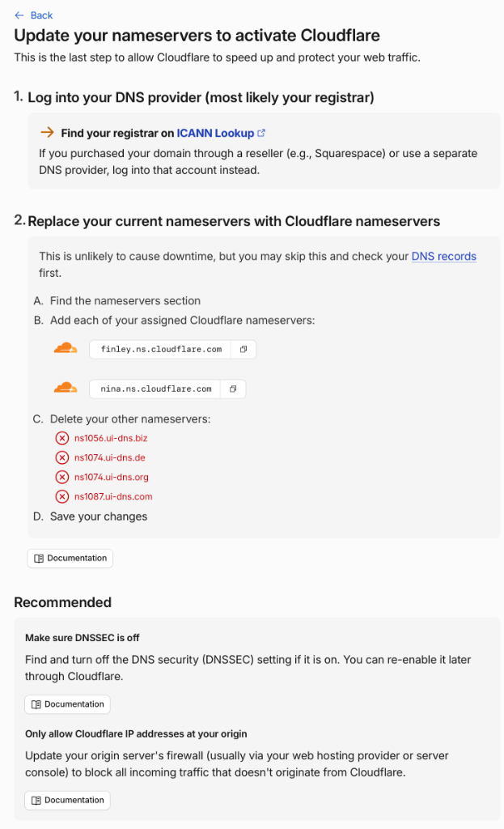Open Documentation for Cloudflare IP addresses
This screenshot has width=504, height=829.
[68, 801]
